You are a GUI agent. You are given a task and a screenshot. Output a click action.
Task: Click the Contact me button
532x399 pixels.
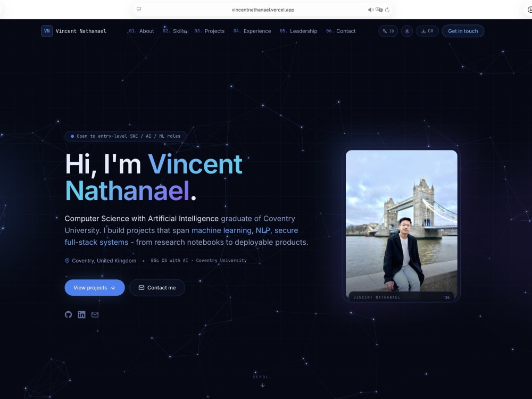(157, 288)
